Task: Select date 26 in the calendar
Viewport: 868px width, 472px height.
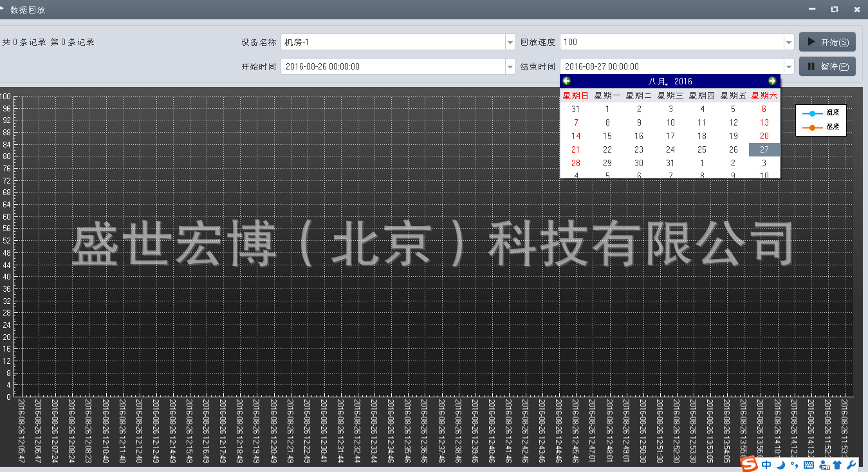Action: (x=733, y=149)
